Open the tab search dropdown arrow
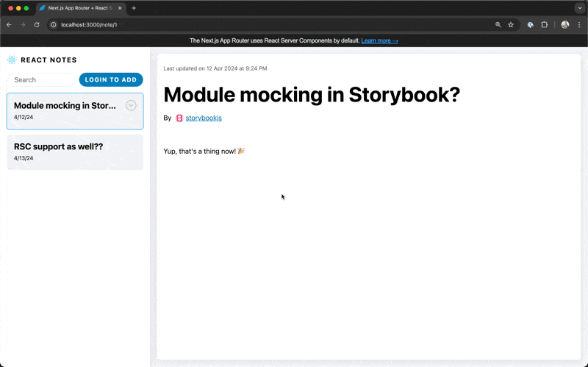Viewport: 588px width, 367px height. coord(580,8)
